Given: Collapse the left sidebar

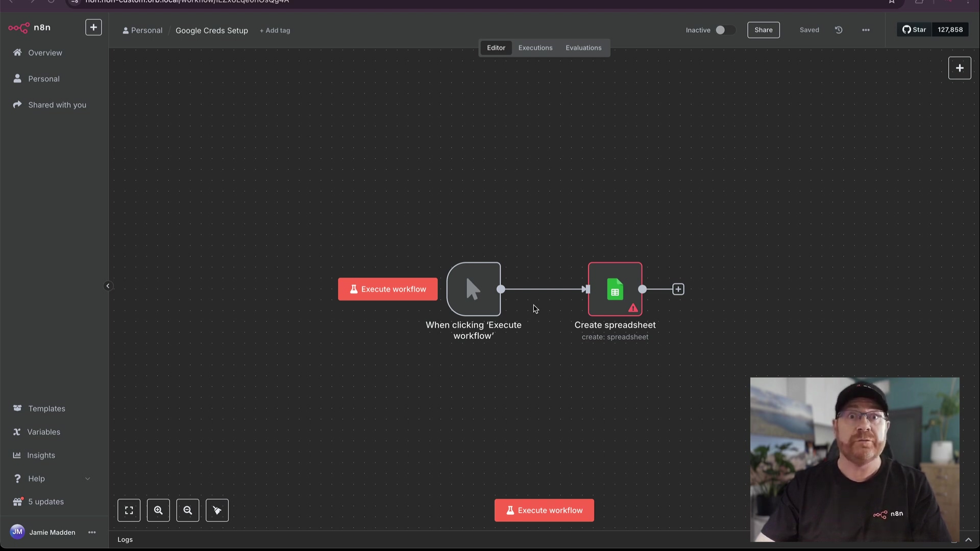Looking at the screenshot, I should (x=108, y=286).
